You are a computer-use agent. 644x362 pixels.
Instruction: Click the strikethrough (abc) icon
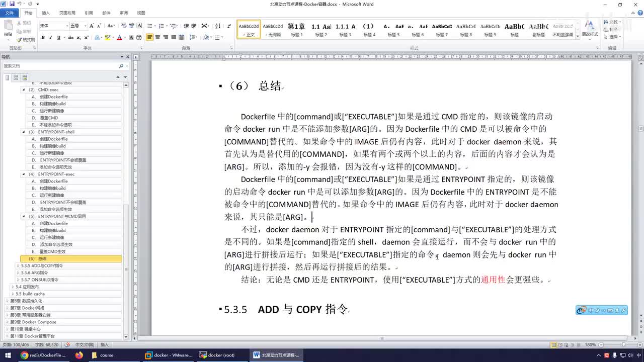[70, 37]
